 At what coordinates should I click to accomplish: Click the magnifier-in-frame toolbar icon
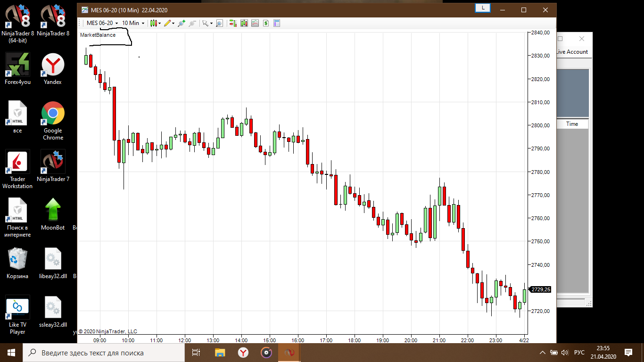click(219, 23)
